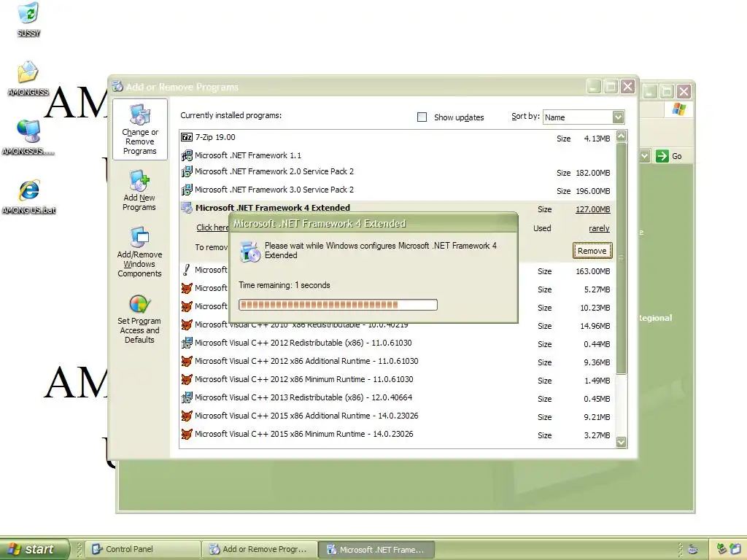Open the Start menu

(x=34, y=549)
